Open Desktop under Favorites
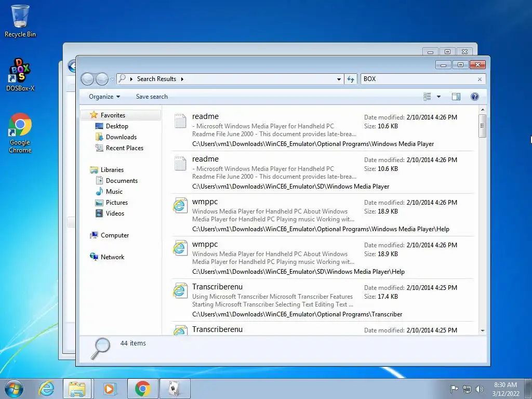 pos(117,126)
